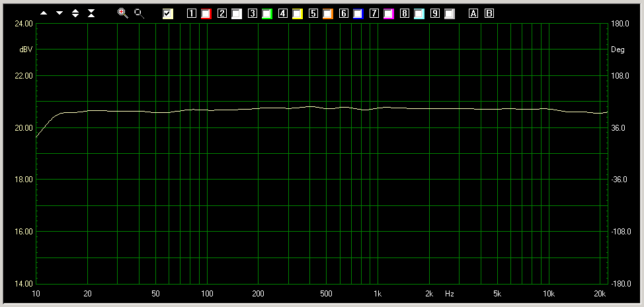Select memory trace number 1 button
Screen dimensions: 644x307
tap(191, 13)
